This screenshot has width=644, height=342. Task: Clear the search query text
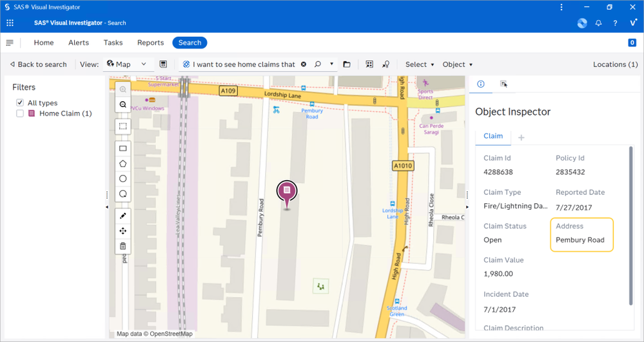(304, 64)
